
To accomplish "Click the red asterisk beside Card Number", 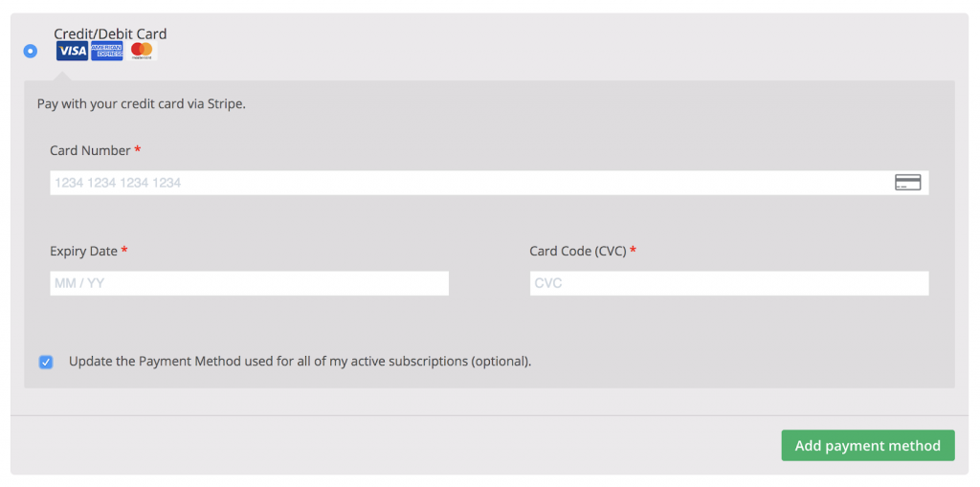I will point(138,150).
